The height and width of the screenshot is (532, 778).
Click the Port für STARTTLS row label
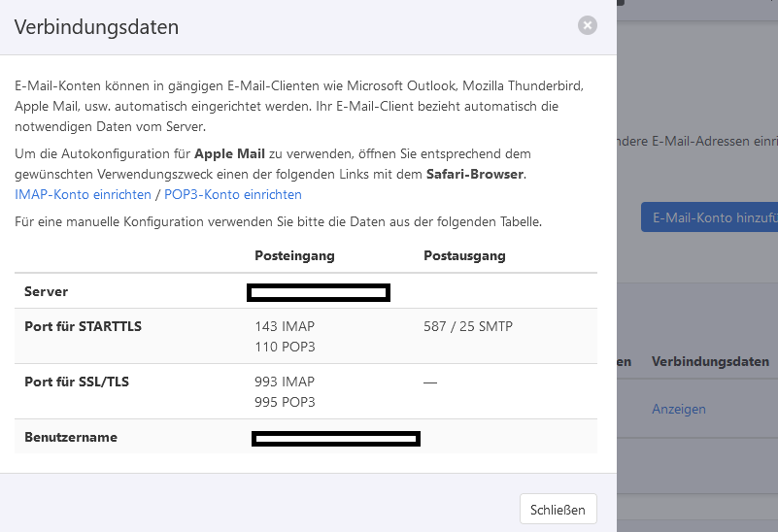click(x=83, y=326)
